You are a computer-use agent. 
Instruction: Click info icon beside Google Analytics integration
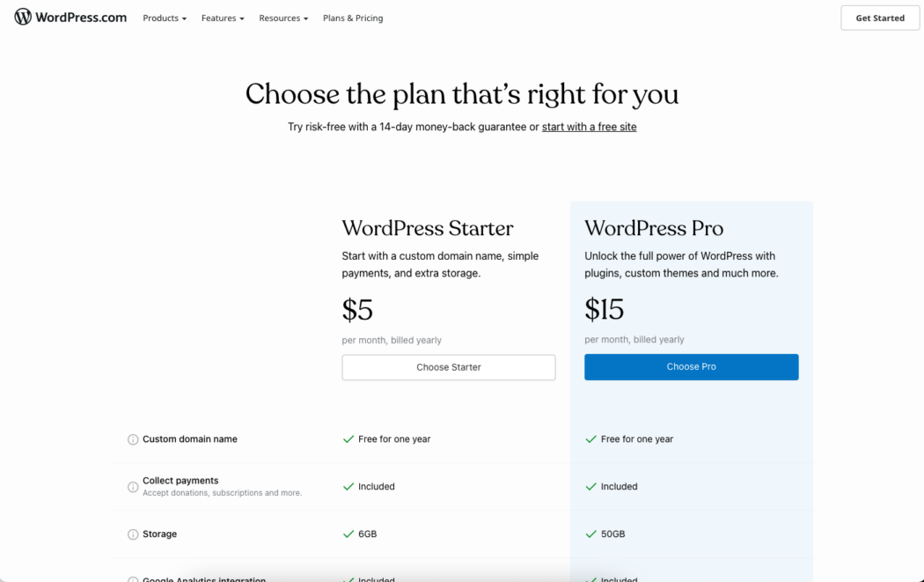pos(133,579)
